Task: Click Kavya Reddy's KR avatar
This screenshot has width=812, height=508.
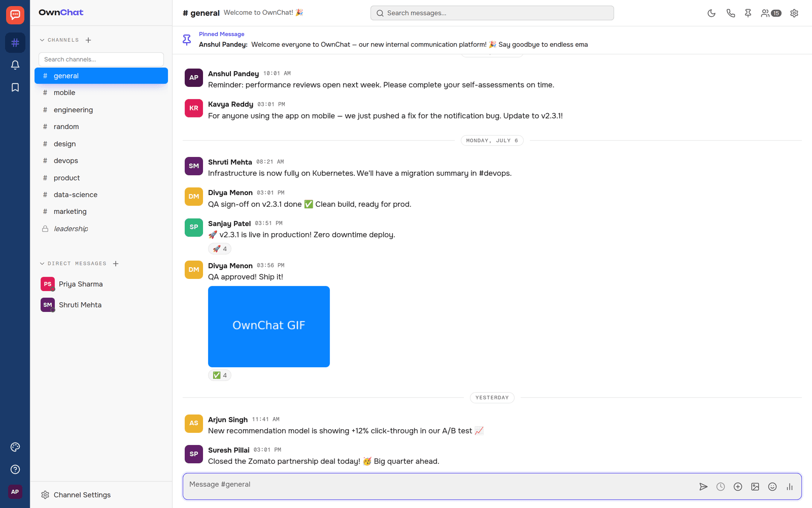Action: [x=194, y=108]
